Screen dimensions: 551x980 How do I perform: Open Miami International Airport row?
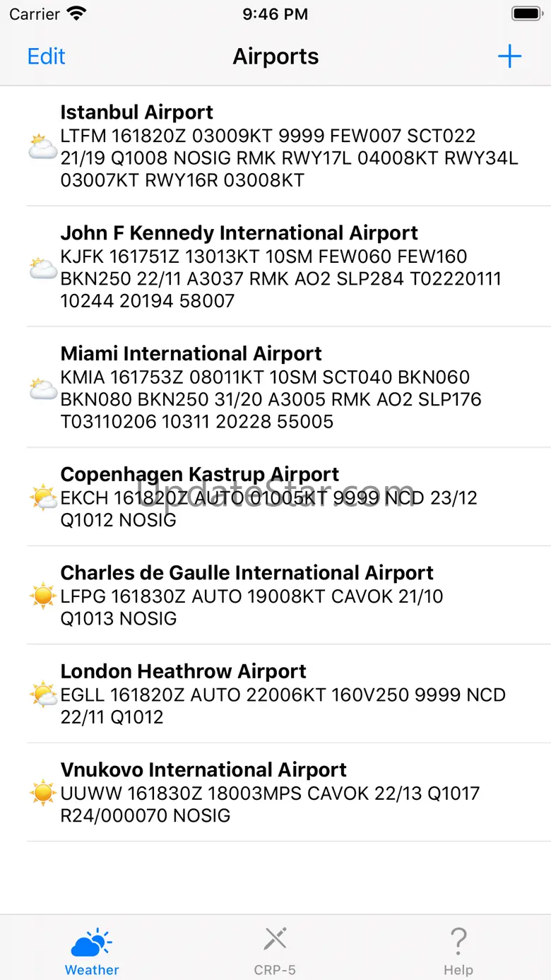pyautogui.click(x=275, y=388)
